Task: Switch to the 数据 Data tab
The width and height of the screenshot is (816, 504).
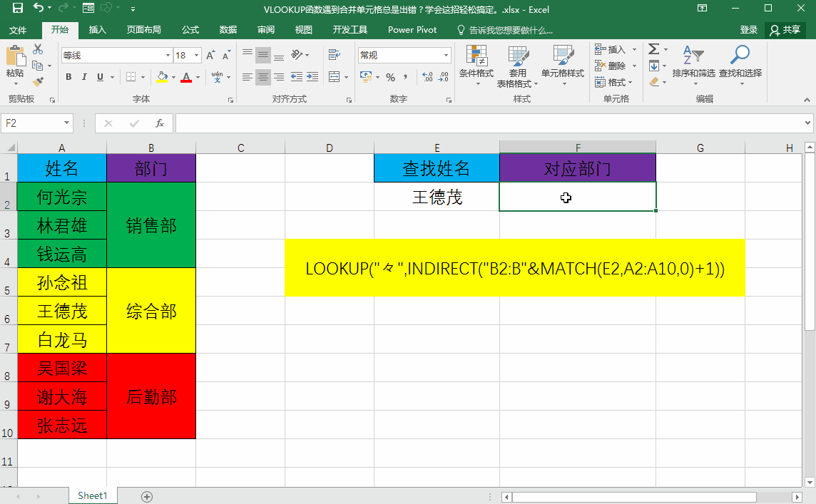Action: tap(228, 30)
